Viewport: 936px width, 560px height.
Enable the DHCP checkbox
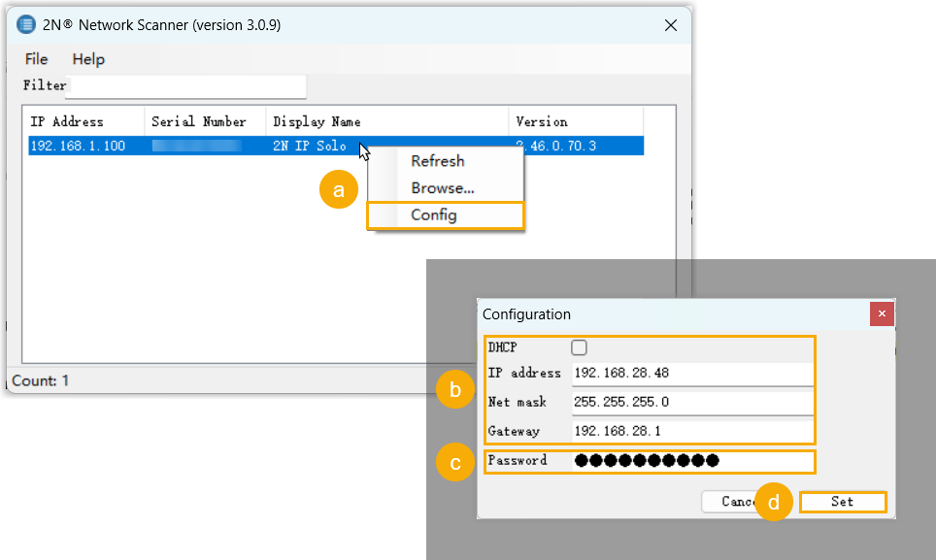coord(580,346)
